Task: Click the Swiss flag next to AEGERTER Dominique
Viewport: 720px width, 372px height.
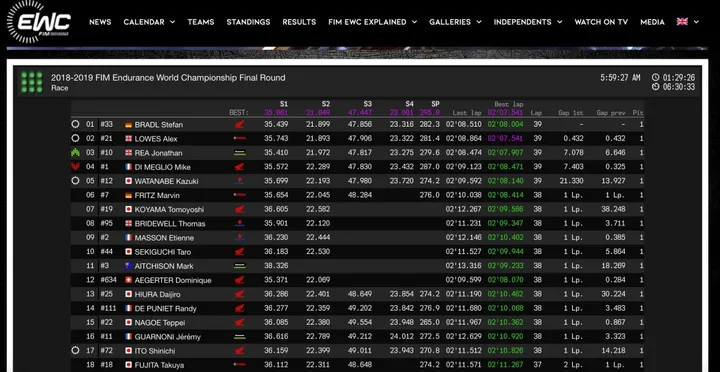Action: tap(129, 280)
